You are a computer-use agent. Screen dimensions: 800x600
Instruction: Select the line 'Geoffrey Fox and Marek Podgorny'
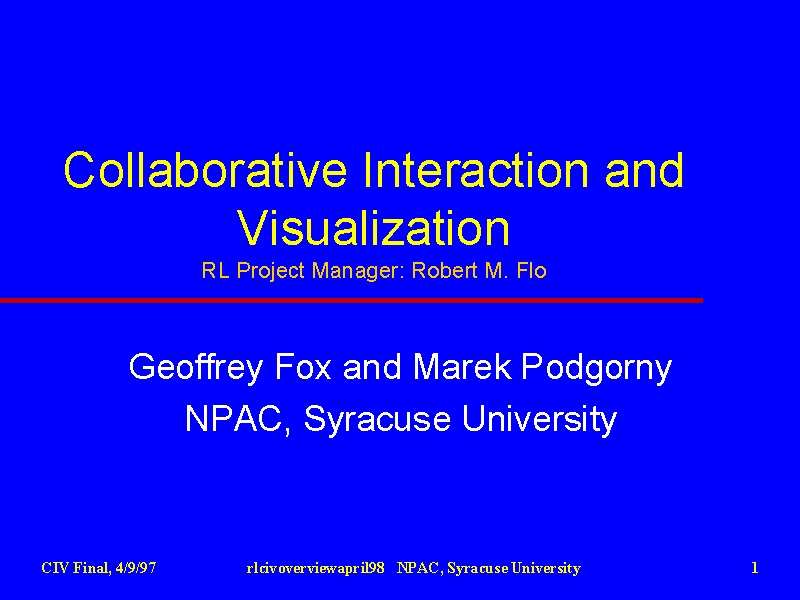[x=401, y=367]
